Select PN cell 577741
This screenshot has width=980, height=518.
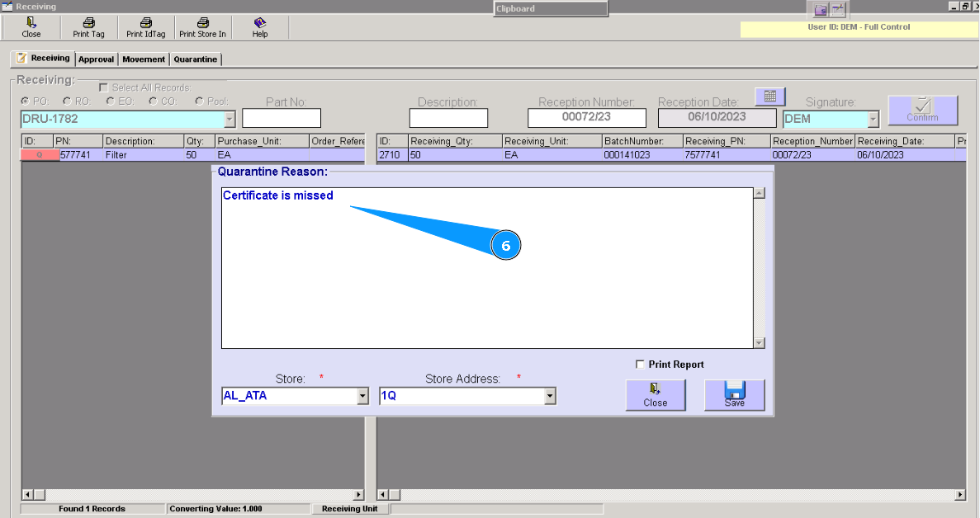(78, 155)
